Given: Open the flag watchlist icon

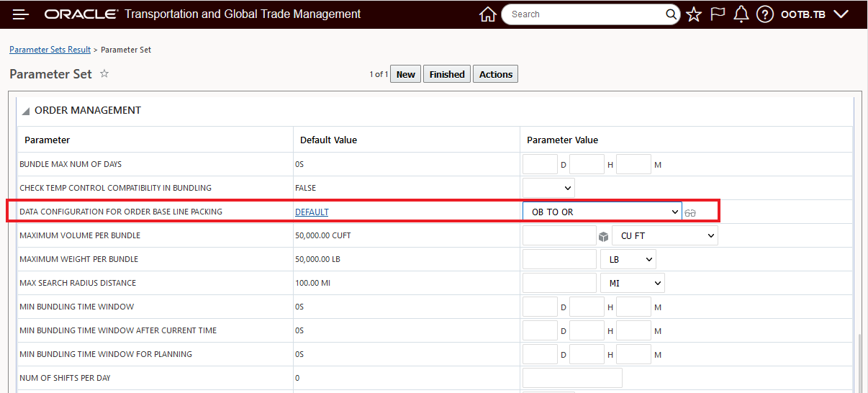Looking at the screenshot, I should tap(718, 14).
